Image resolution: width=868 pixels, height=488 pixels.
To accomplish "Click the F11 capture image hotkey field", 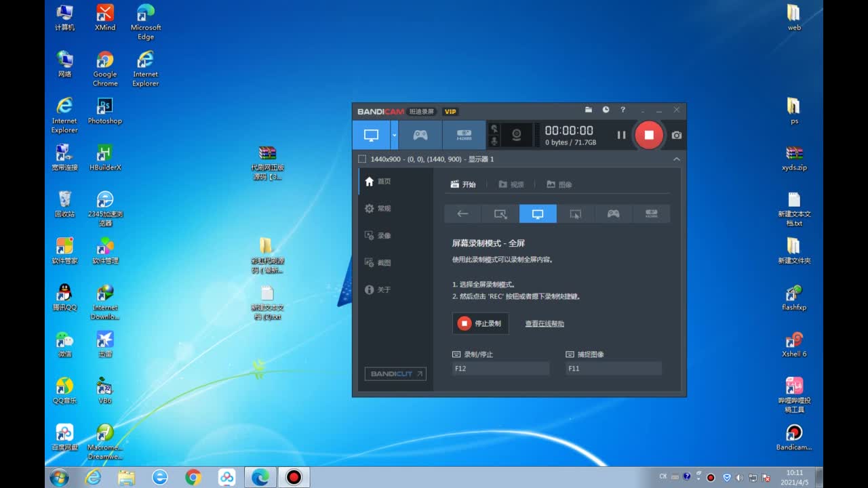I will pos(614,369).
